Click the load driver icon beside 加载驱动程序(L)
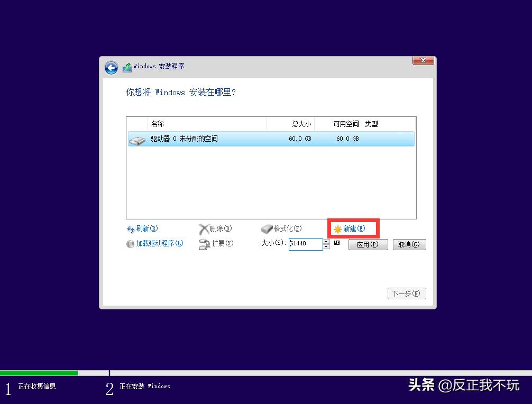This screenshot has width=532, height=404. [x=130, y=244]
